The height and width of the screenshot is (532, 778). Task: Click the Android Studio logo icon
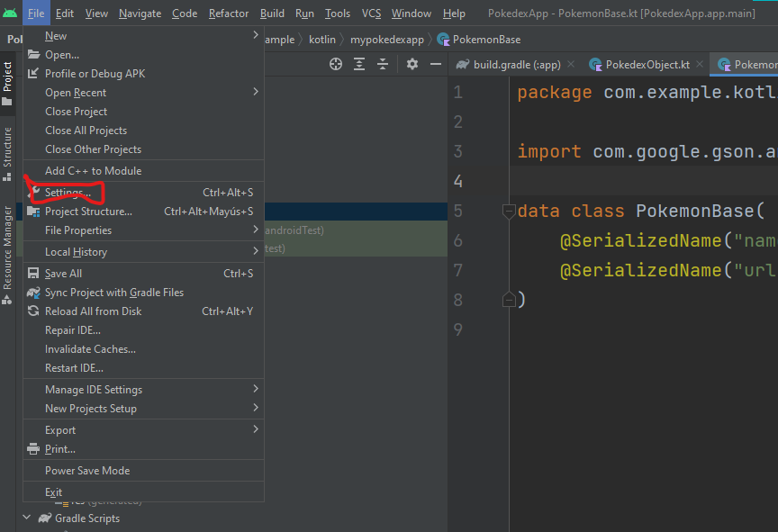pos(10,14)
